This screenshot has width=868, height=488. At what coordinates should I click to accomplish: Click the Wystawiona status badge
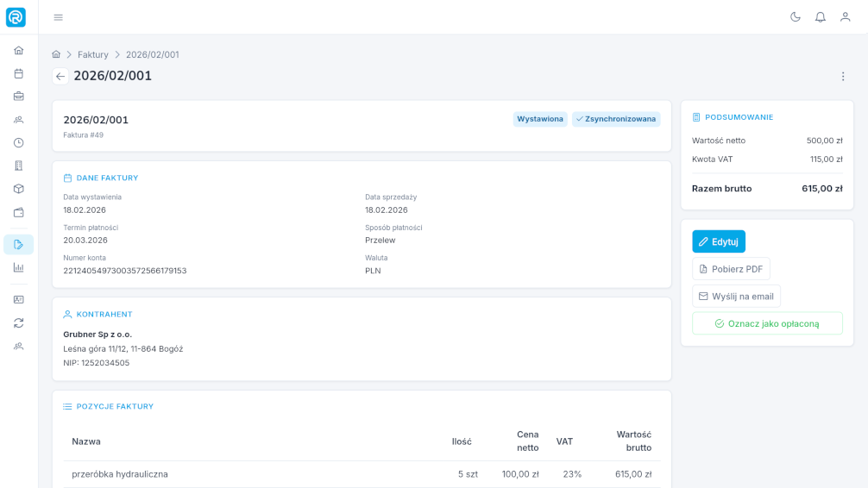point(540,119)
